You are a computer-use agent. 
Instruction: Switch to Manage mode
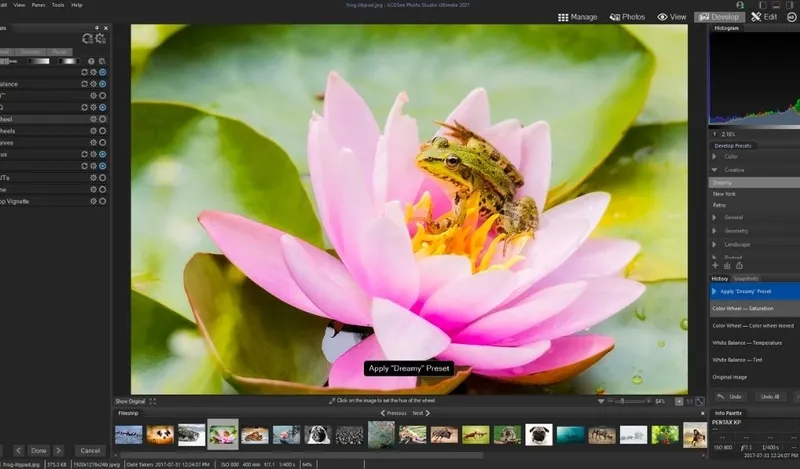[x=577, y=17]
